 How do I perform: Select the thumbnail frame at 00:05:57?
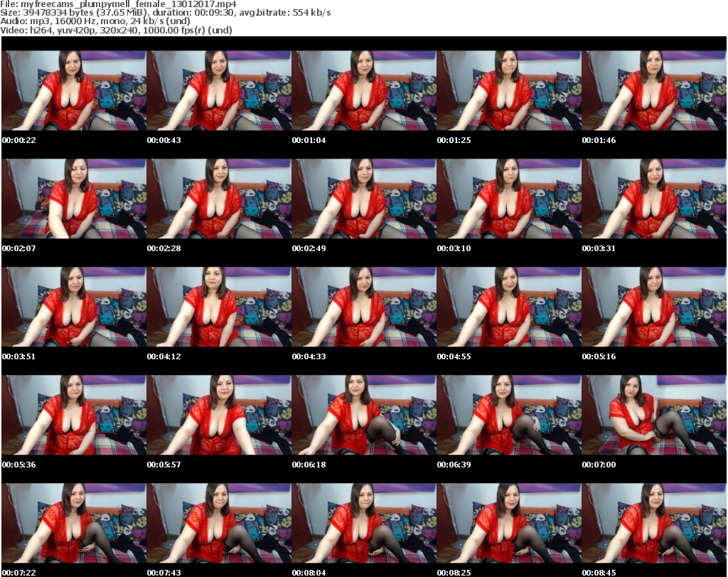(219, 415)
